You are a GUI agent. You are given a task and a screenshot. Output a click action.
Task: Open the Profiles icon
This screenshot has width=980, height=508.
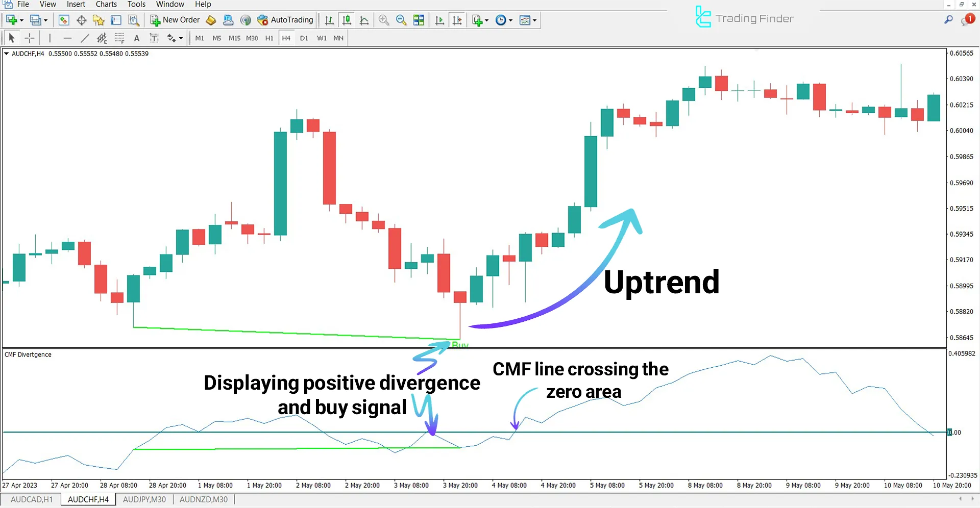tap(35, 20)
